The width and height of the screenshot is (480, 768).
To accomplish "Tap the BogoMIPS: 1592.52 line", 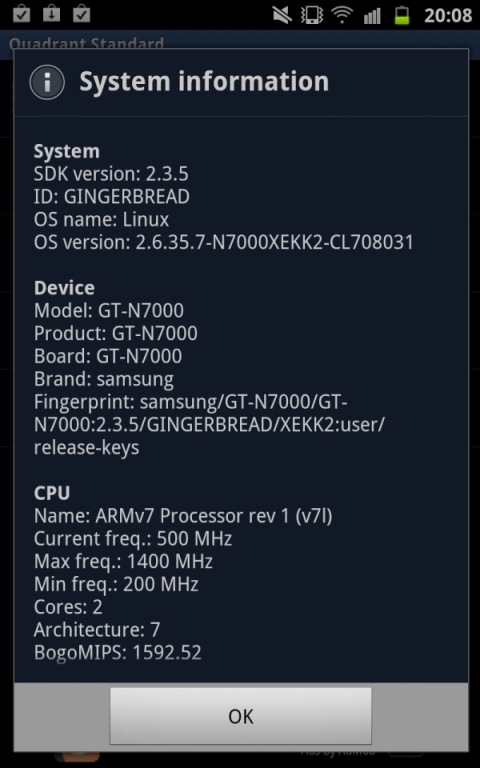I will click(118, 652).
